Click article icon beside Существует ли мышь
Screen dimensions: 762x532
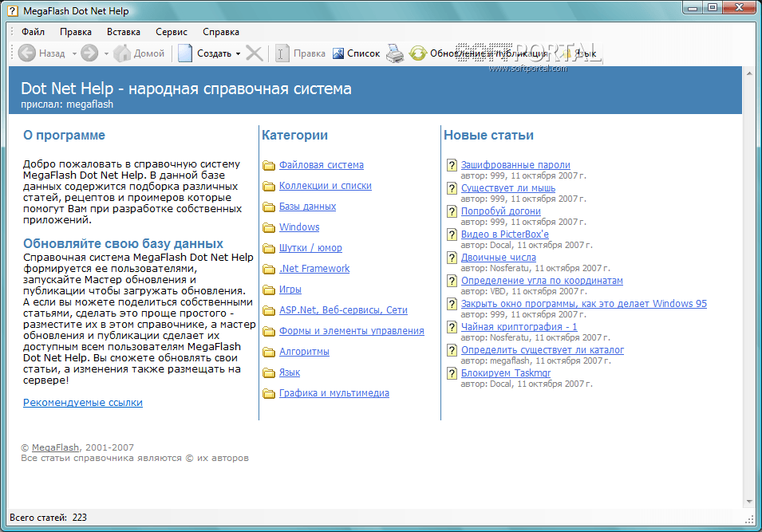[x=452, y=188]
